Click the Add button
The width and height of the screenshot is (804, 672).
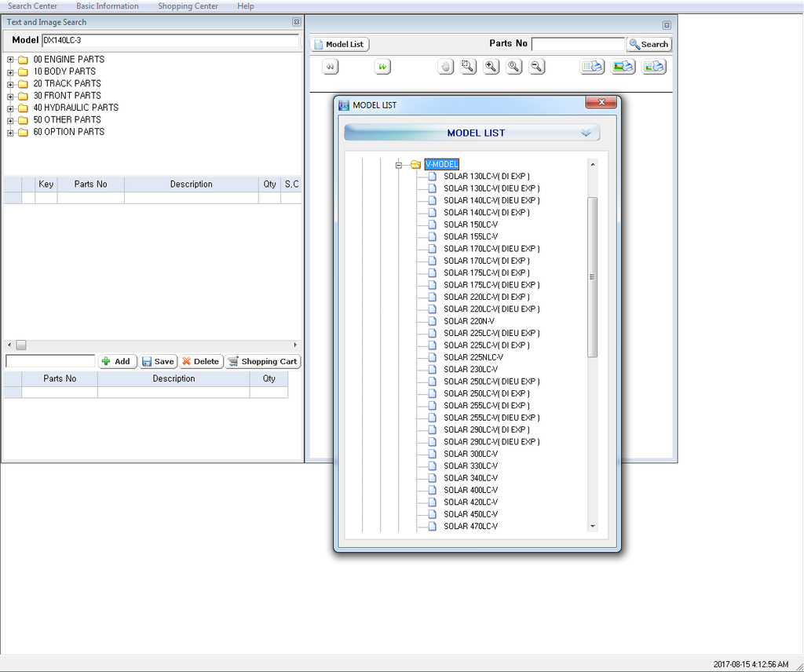click(x=118, y=361)
